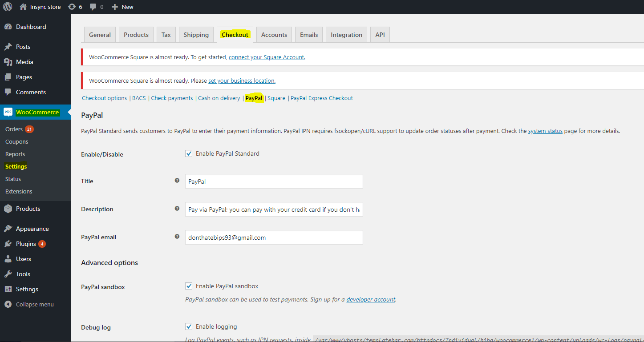
Task: Click the Plugins plug icon
Action: (8, 244)
